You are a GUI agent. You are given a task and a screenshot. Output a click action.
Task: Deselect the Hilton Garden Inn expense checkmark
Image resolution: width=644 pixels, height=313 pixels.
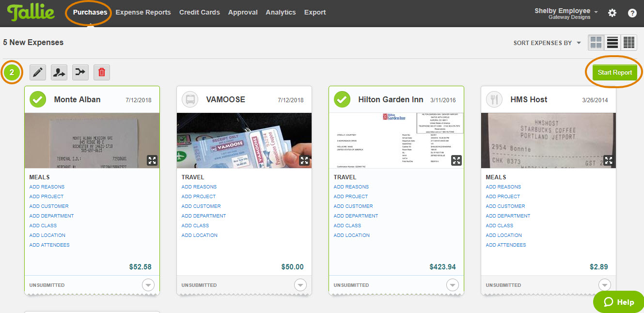[x=342, y=99]
